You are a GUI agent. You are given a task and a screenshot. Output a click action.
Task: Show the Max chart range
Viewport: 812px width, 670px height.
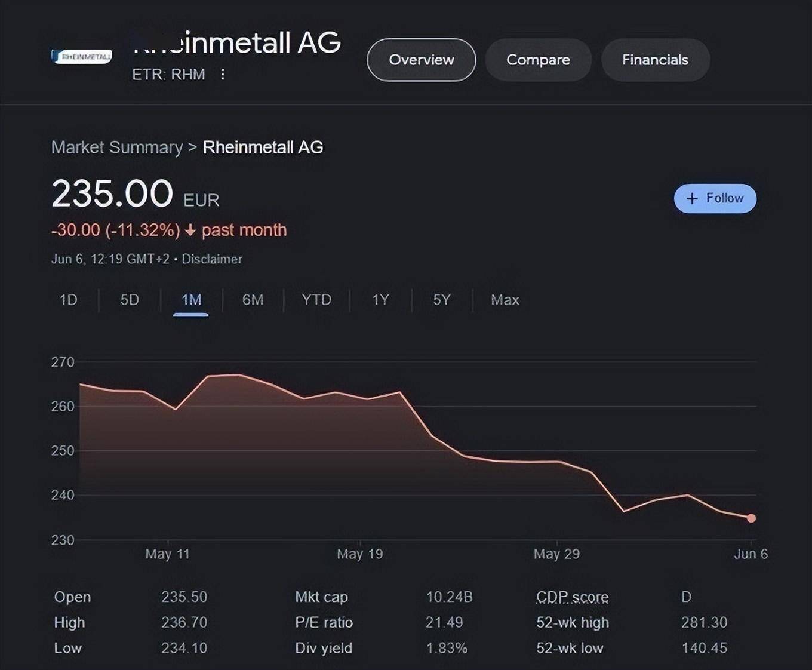tap(505, 300)
